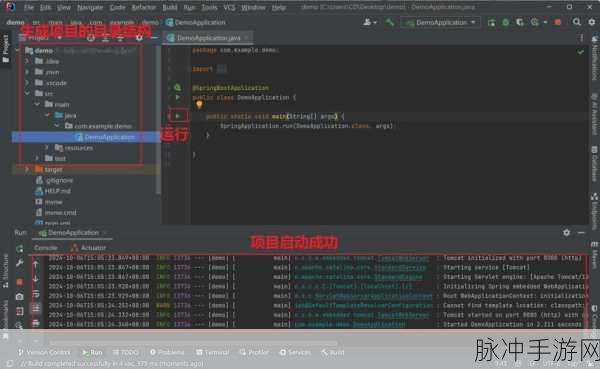Switch to the Actuator tab
Image resolution: width=600 pixels, height=369 pixels.
pos(89,248)
